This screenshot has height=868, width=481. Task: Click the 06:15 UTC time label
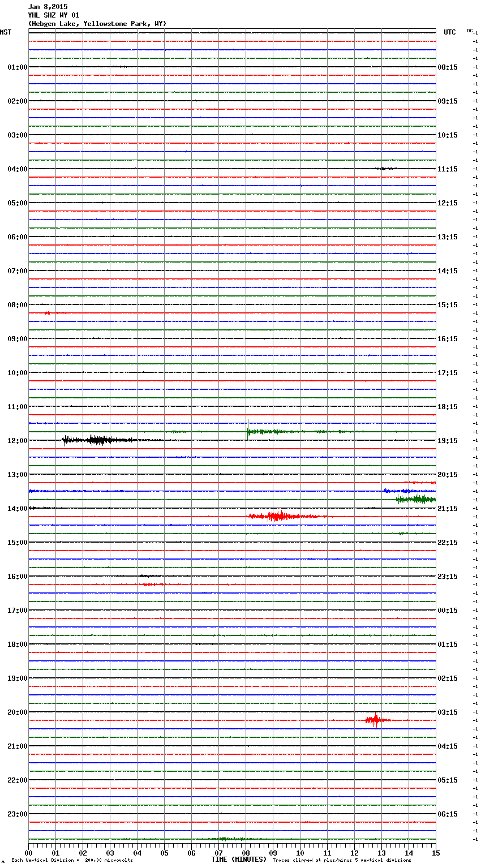click(x=448, y=814)
